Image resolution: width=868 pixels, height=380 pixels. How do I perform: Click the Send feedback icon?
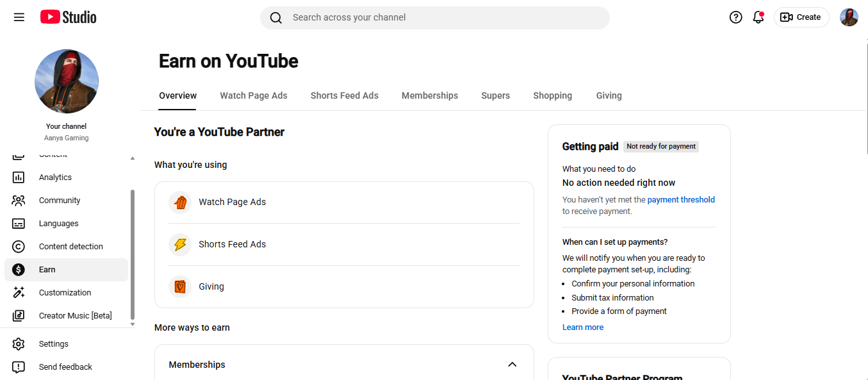pyautogui.click(x=19, y=367)
